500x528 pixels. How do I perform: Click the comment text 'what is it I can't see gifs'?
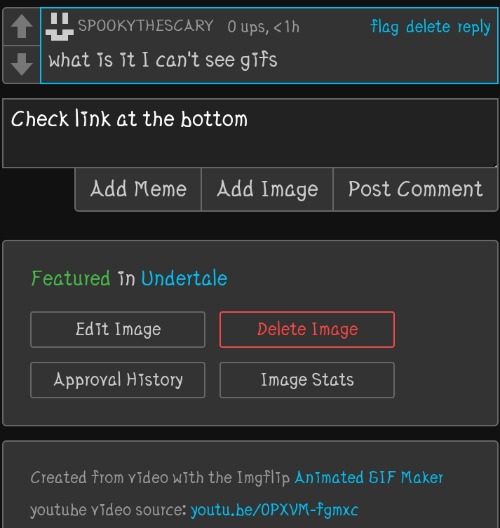pos(163,61)
